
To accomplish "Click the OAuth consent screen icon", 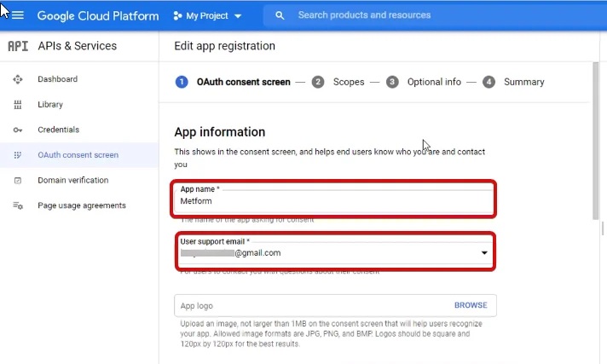I will coord(18,155).
